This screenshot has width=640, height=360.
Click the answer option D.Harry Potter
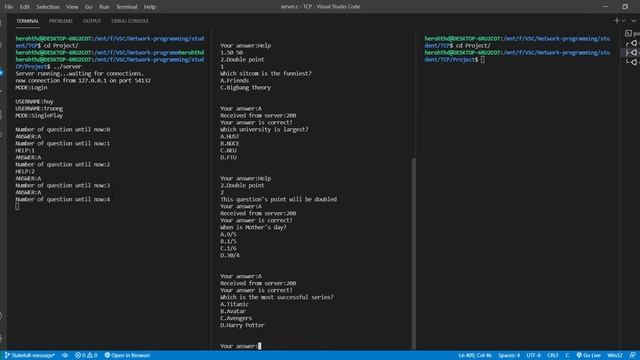(x=242, y=325)
